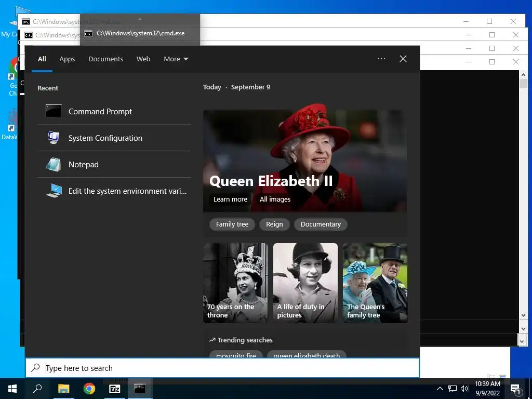Click the Trending searches heading
The height and width of the screenshot is (399, 532).
[241, 340]
